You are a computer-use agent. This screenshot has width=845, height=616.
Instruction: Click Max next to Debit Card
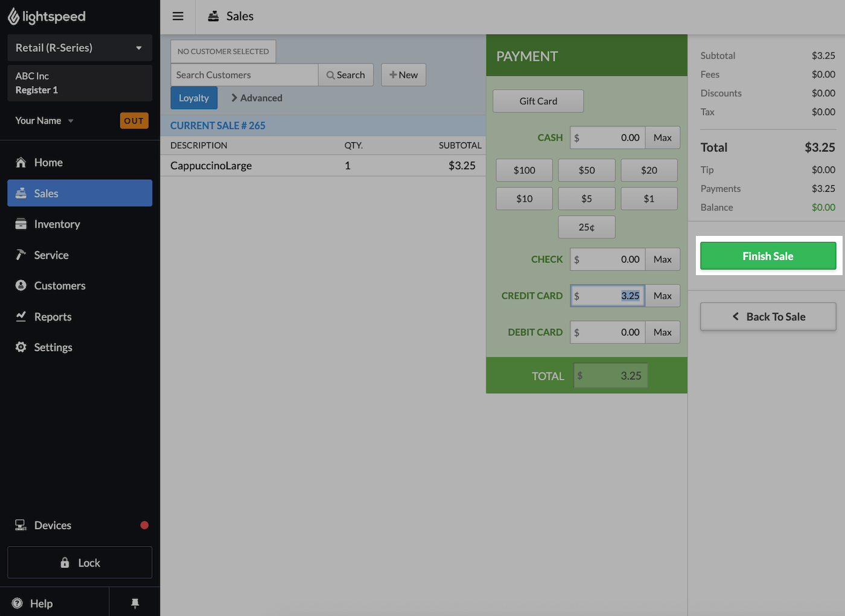[x=662, y=332]
